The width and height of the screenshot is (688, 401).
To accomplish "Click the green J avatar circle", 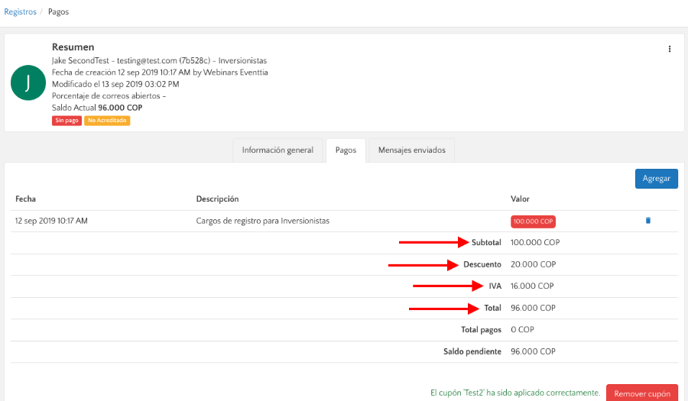I will [27, 83].
